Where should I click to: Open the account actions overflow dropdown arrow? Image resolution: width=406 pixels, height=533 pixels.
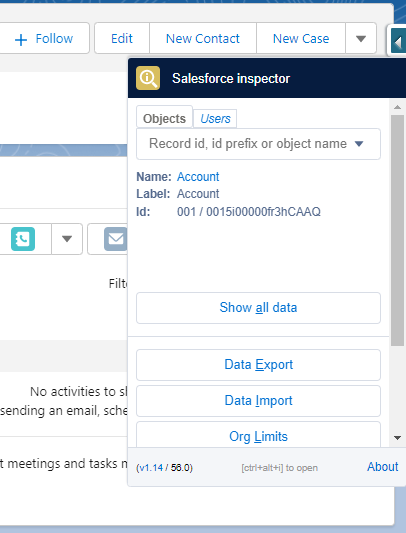point(361,38)
